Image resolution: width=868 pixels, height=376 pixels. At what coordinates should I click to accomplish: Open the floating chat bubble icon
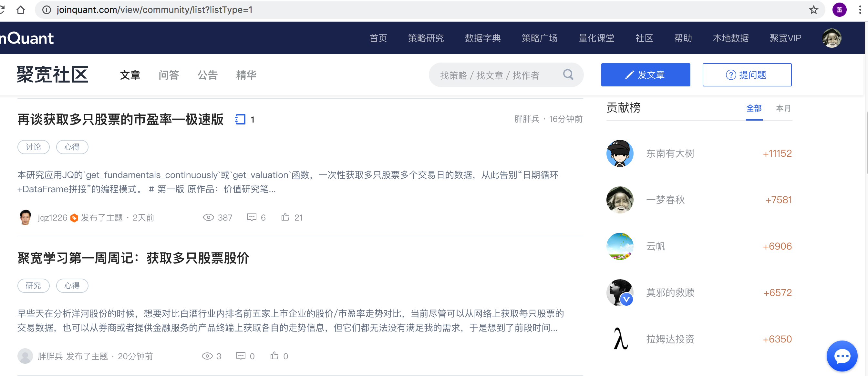coord(842,356)
